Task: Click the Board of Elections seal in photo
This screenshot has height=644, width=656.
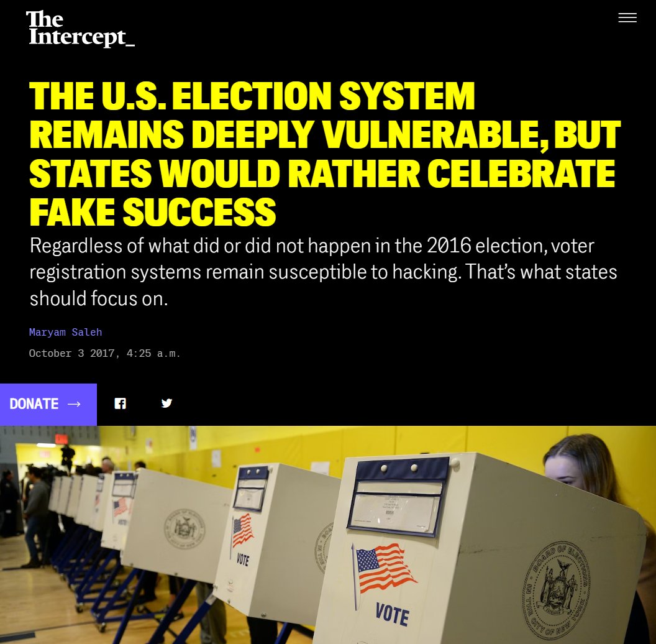Action: tap(556, 587)
